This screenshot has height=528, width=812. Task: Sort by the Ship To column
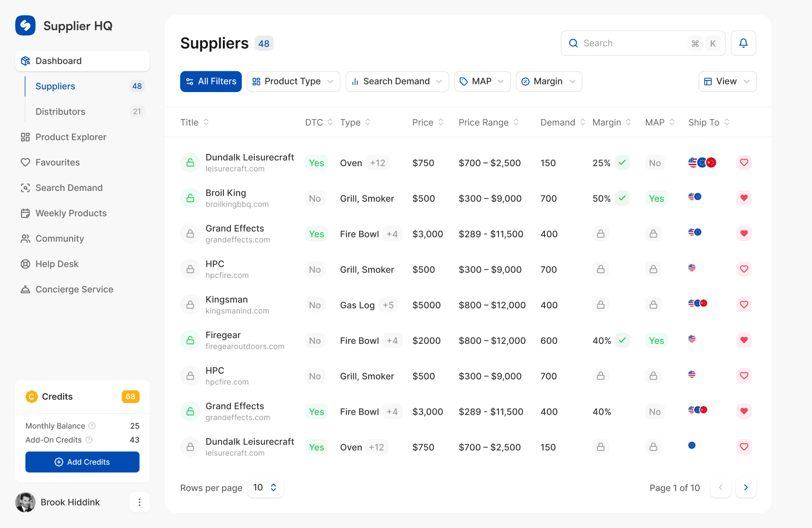click(709, 122)
